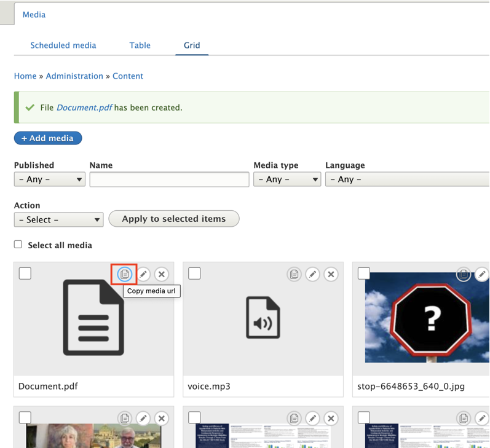Click the delete X icon on Document.pdf
The height and width of the screenshot is (448, 490).
point(161,274)
